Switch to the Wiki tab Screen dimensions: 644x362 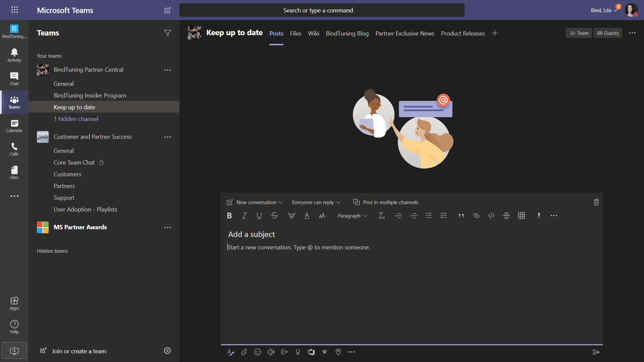313,33
